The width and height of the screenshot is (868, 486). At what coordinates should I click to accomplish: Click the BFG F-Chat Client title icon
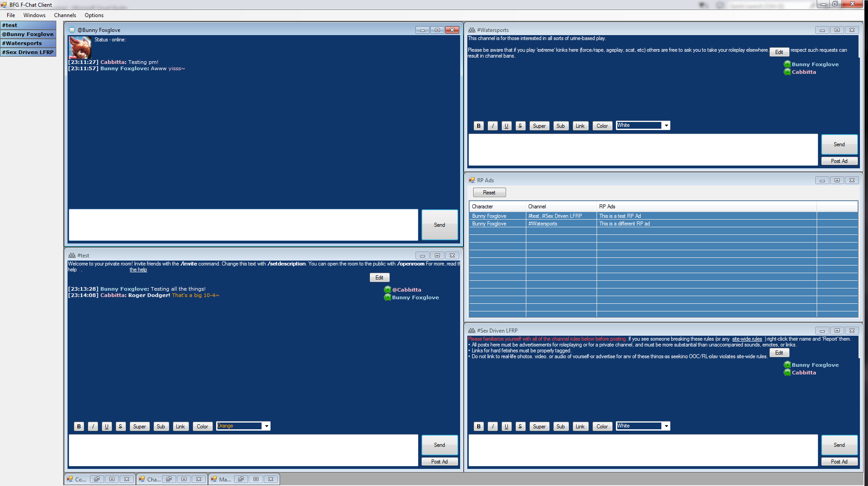(x=4, y=4)
